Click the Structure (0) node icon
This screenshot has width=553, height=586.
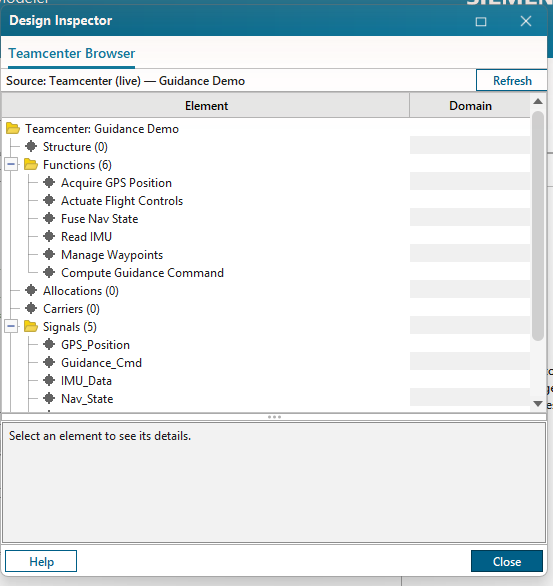coord(31,146)
